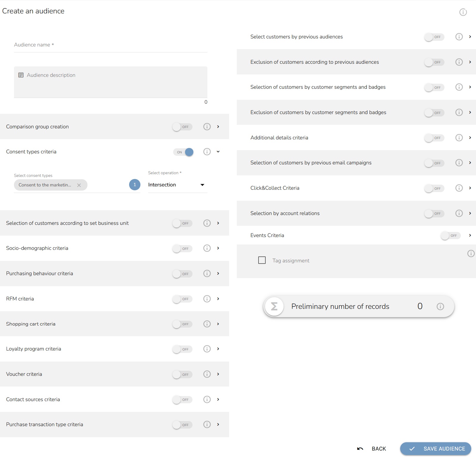Click the page info icon at top right

click(x=463, y=12)
